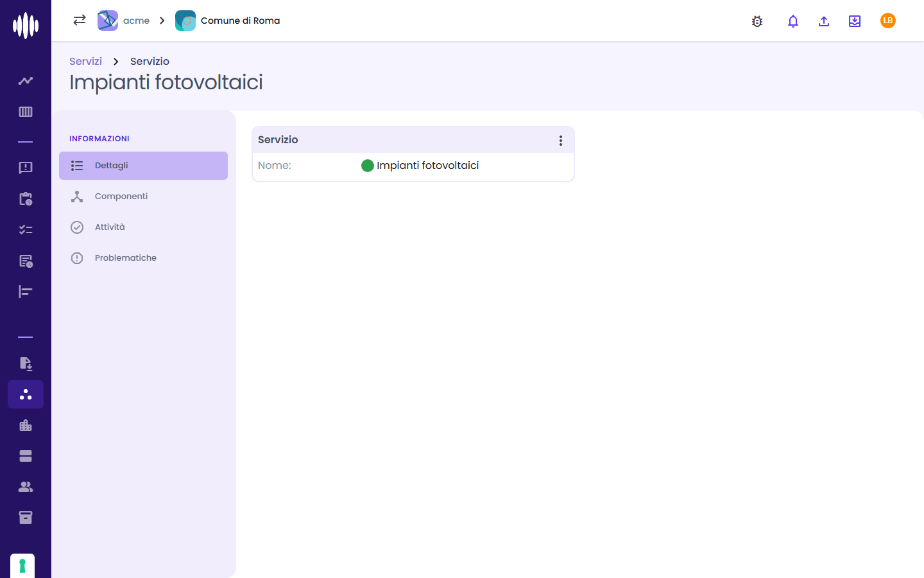
Task: Open the Attività section
Action: click(x=143, y=227)
